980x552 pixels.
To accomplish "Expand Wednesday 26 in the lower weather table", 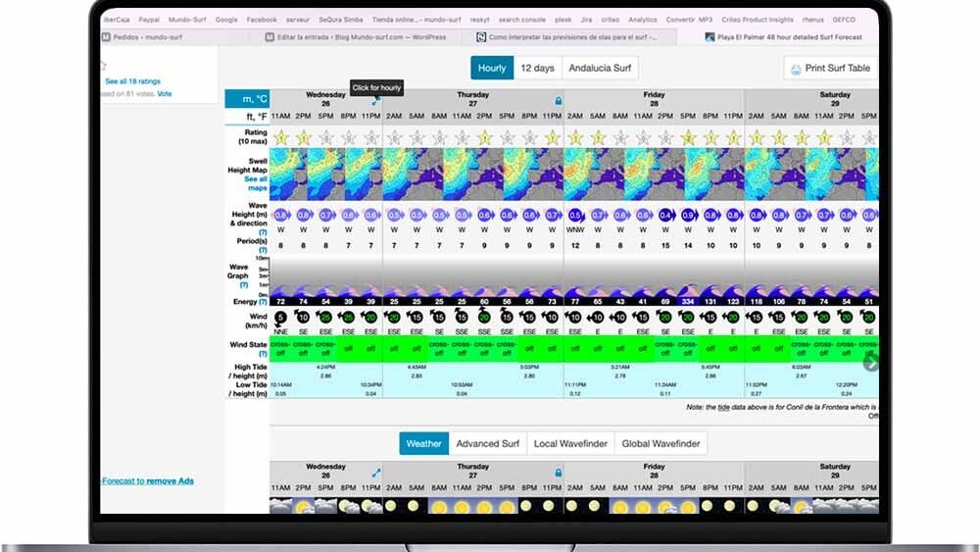I will click(x=375, y=474).
